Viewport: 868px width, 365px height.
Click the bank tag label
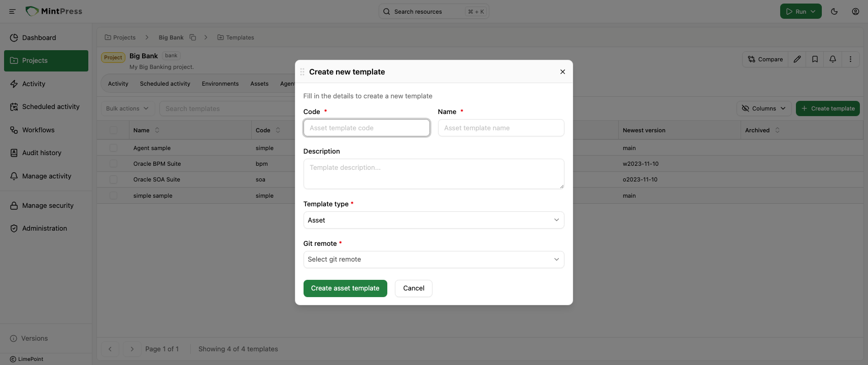pyautogui.click(x=171, y=56)
